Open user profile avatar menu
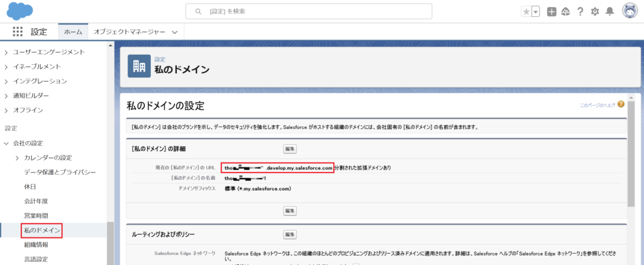 point(630,11)
